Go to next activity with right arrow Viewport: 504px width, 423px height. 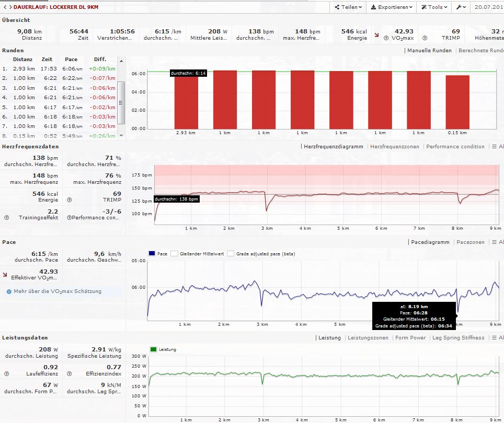(x=8, y=7)
